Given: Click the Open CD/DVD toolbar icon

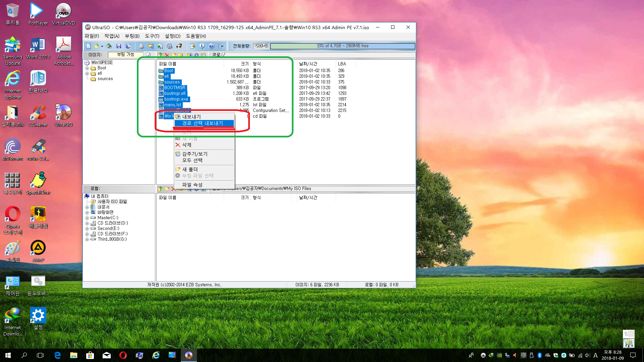Looking at the screenshot, I should pyautogui.click(x=109, y=46).
